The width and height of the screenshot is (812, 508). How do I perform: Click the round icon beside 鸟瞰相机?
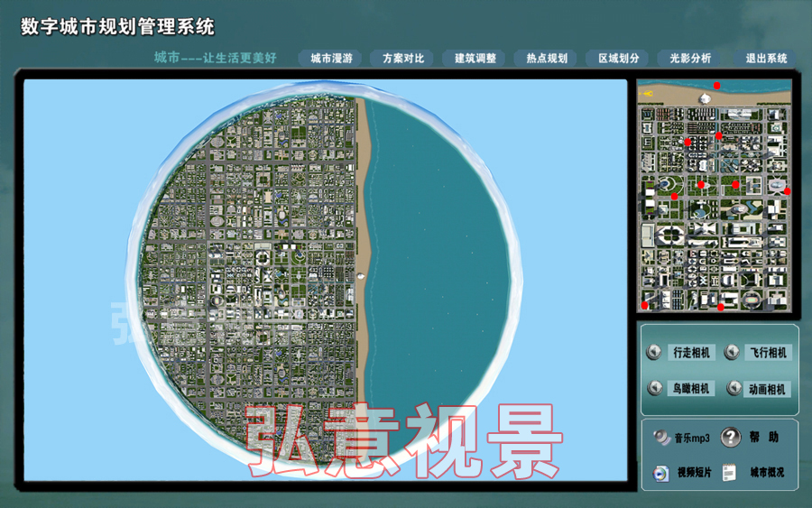point(654,388)
